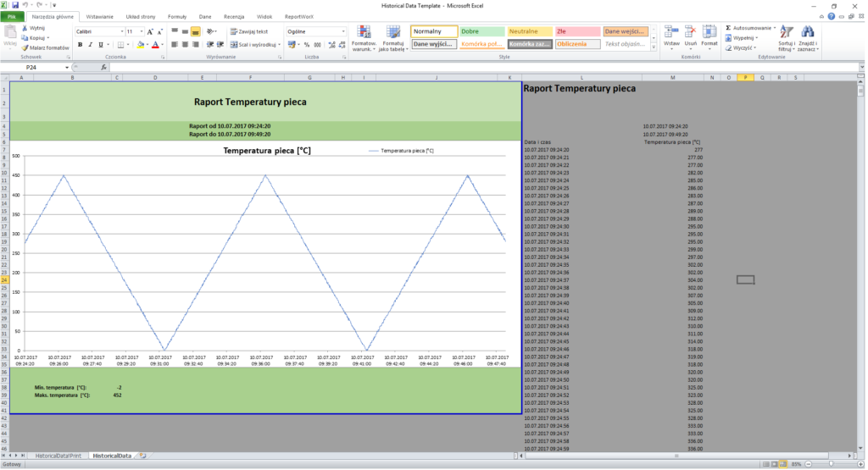Align cell text right
Screen dimensions: 868x470
click(196, 45)
